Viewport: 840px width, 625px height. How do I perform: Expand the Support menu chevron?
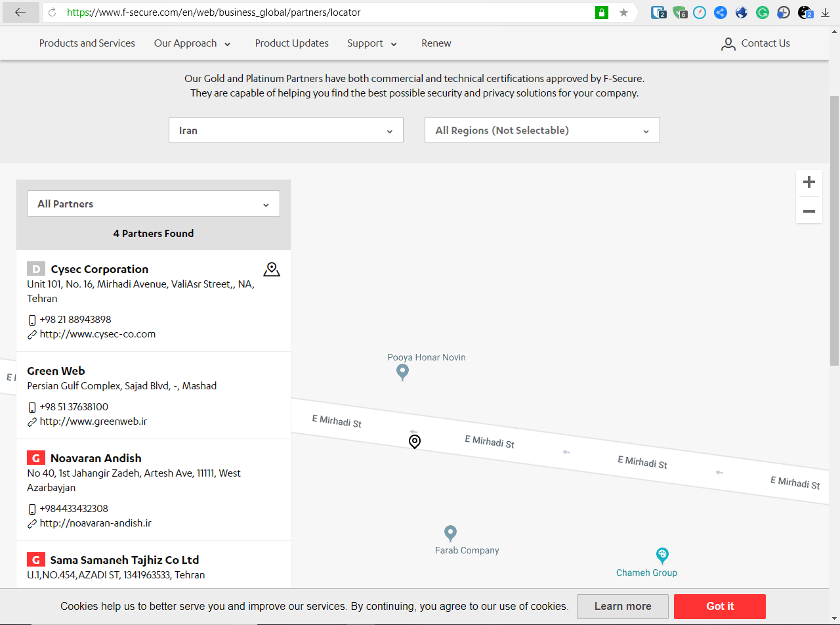394,44
